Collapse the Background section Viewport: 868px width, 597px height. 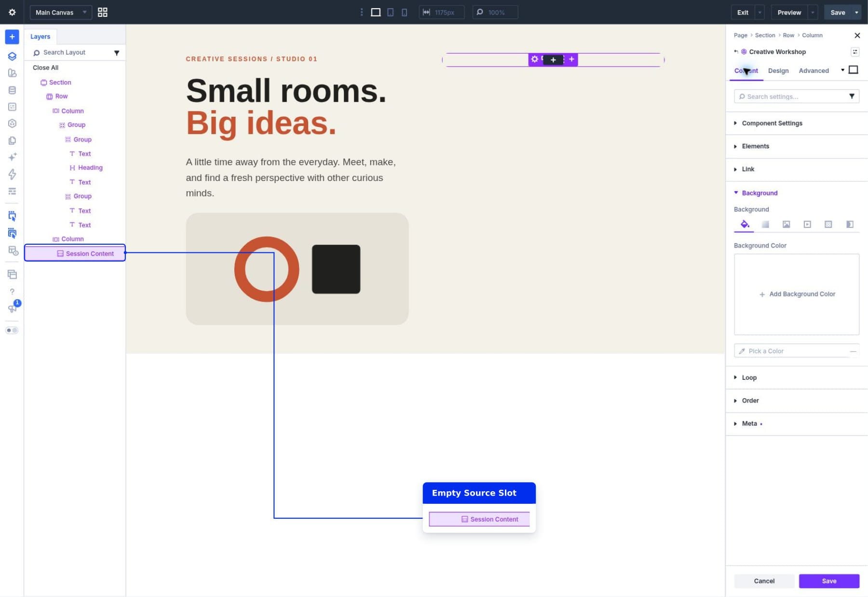[x=796, y=193]
